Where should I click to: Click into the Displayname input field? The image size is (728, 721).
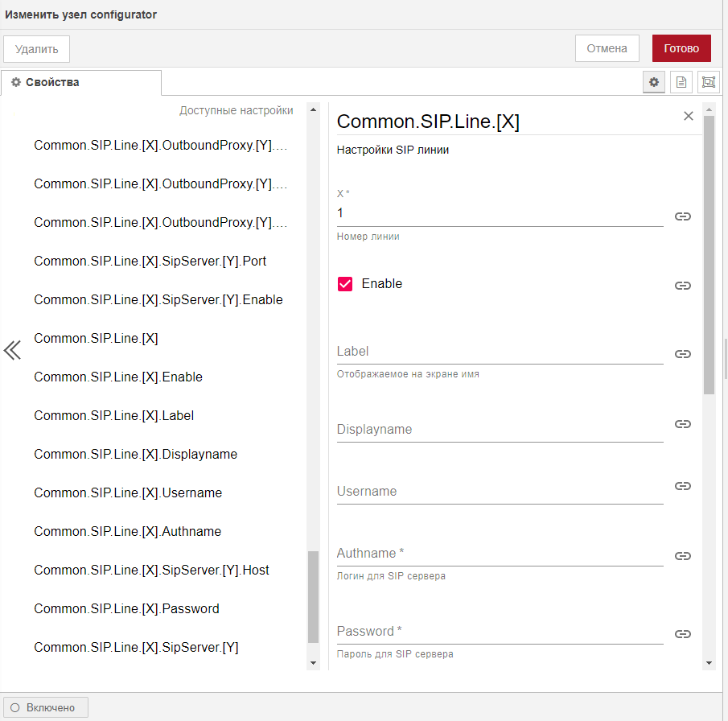(499, 430)
